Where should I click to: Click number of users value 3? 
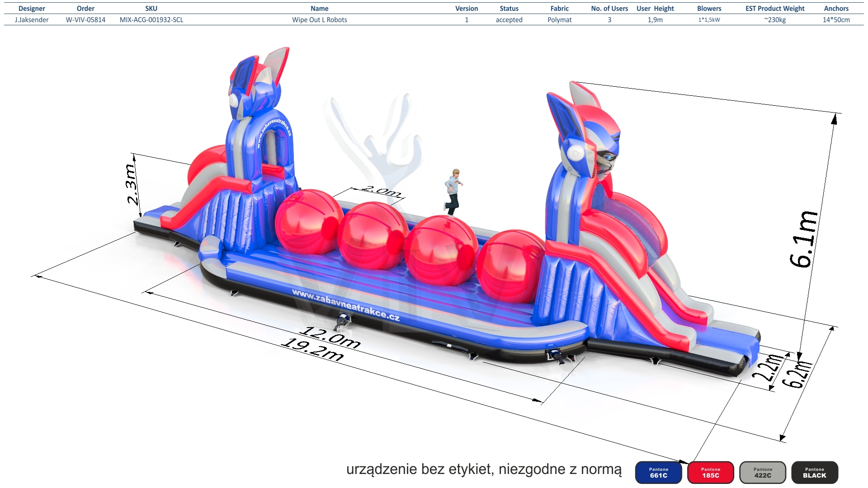pyautogui.click(x=609, y=20)
